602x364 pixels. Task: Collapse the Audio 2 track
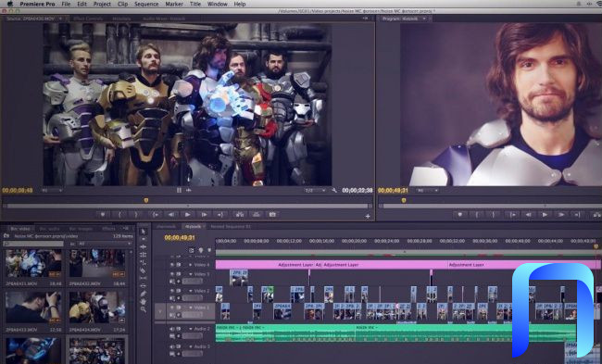pos(191,329)
